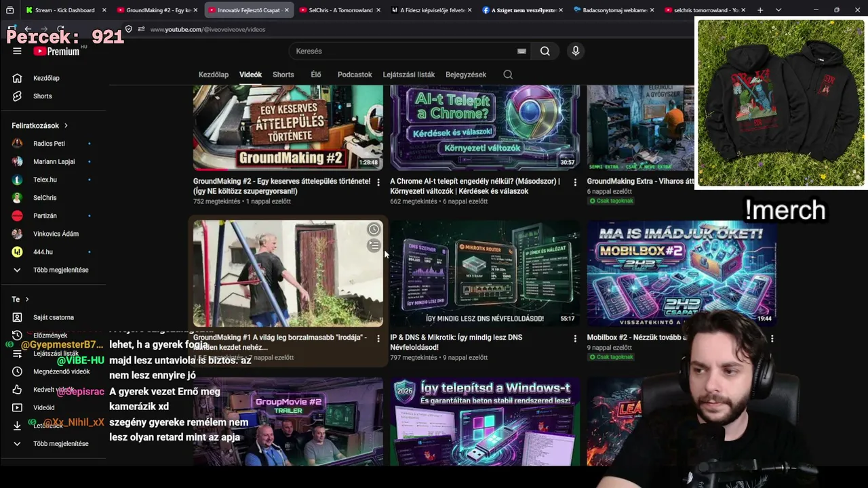Open a new browser tab
This screenshot has height=488, width=868.
pos(760,10)
